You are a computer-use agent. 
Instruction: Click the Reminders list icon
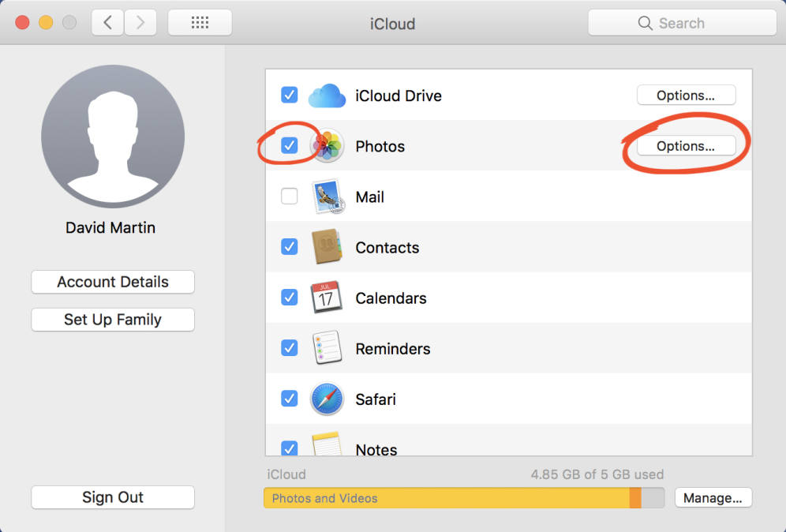point(327,348)
